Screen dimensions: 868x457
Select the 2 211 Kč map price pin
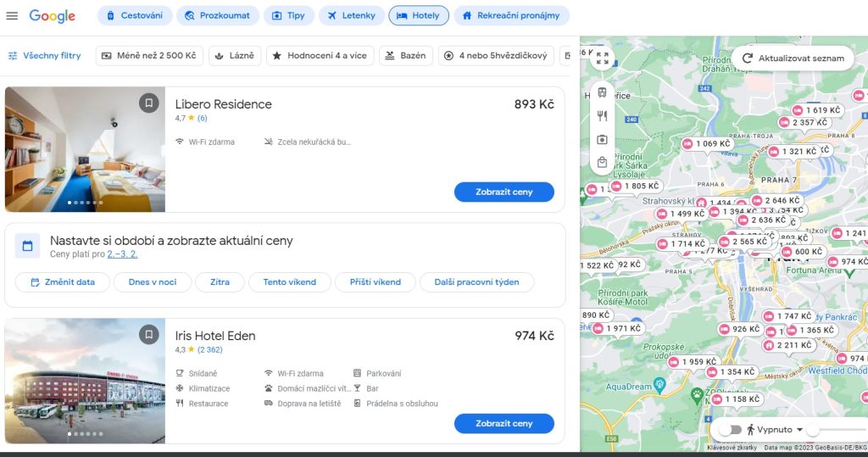tap(789, 345)
